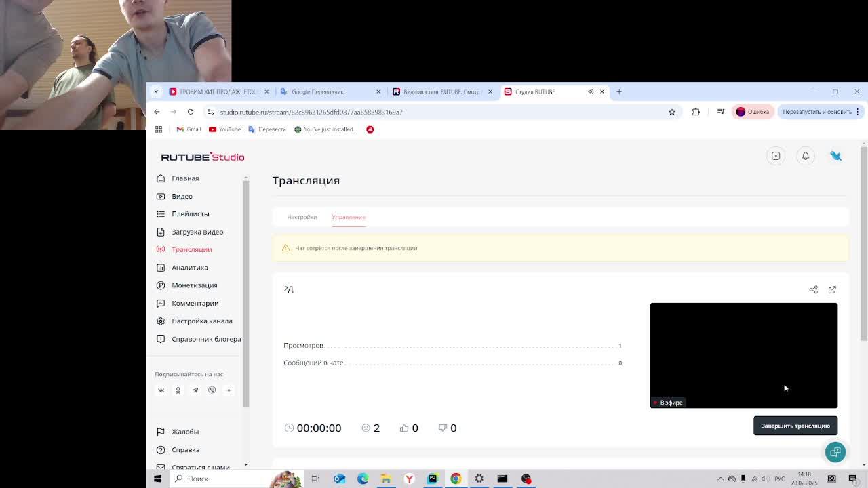Image resolution: width=868 pixels, height=488 pixels.
Task: Switch to the Видеохостинг RUTUBE tab
Action: 443,91
